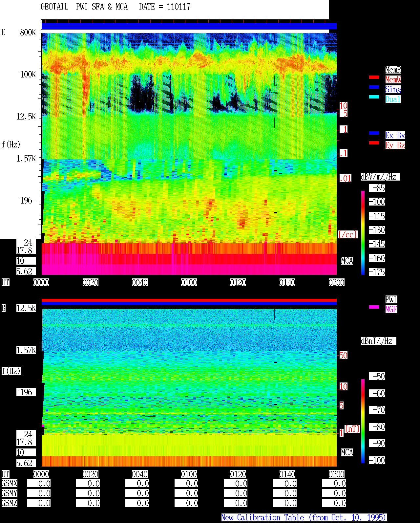Click the cyan Dual legend swatch
The image size is (420, 523).
click(x=374, y=97)
